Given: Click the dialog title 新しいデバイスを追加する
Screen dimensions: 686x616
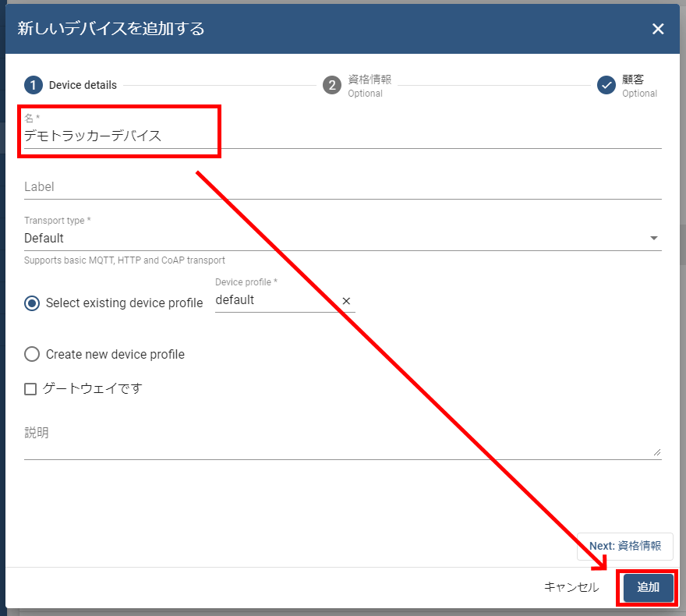Looking at the screenshot, I should (111, 28).
